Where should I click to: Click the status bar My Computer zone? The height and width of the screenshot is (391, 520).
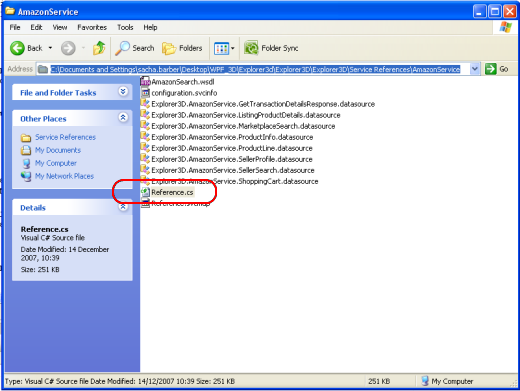[447, 381]
